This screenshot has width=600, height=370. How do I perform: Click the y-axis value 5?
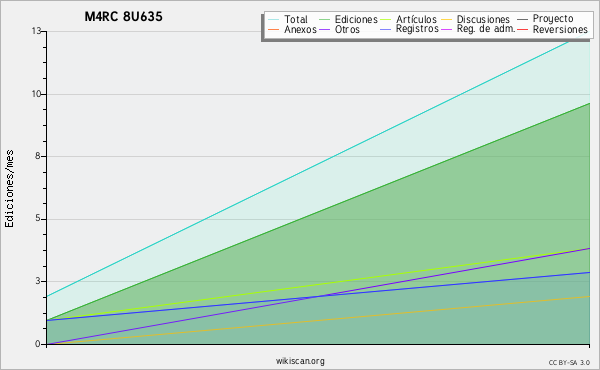(38, 218)
